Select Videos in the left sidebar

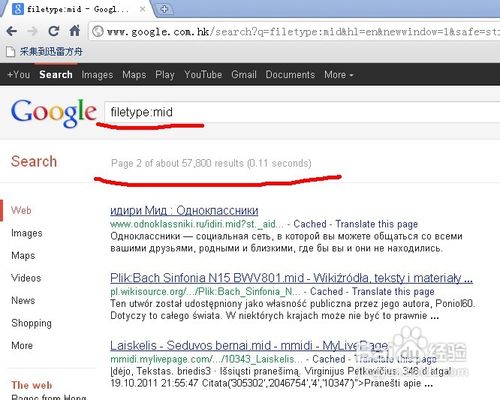click(x=26, y=278)
